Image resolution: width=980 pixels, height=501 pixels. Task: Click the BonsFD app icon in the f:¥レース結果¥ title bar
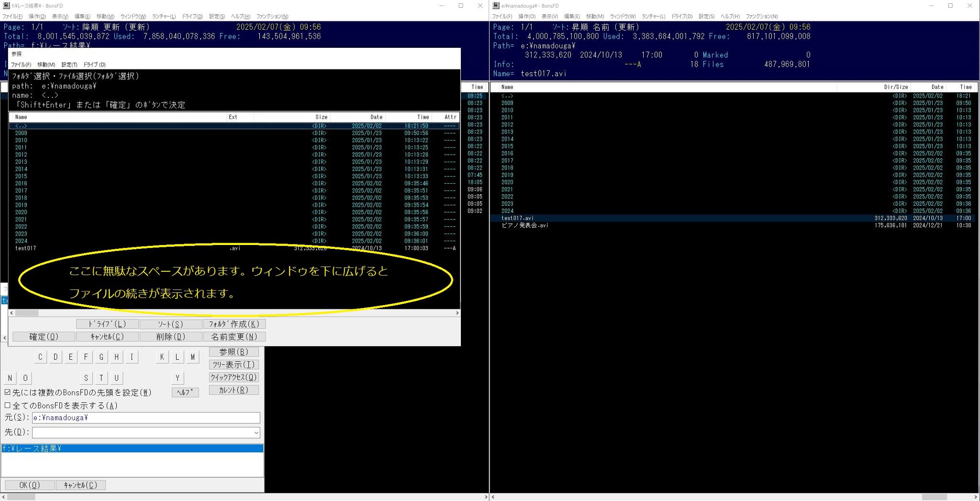(x=6, y=6)
